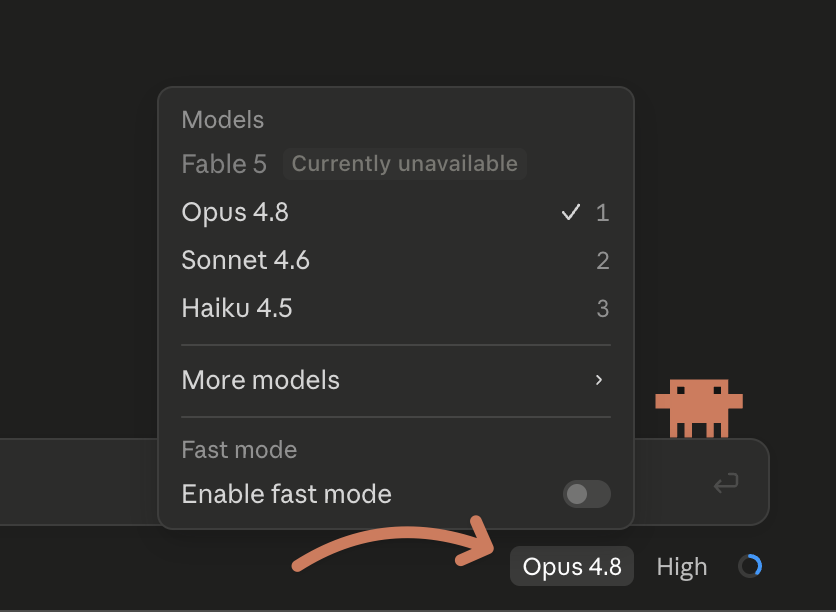Click the curved orange arrow graphic
This screenshot has width=836, height=612.
pos(395,544)
